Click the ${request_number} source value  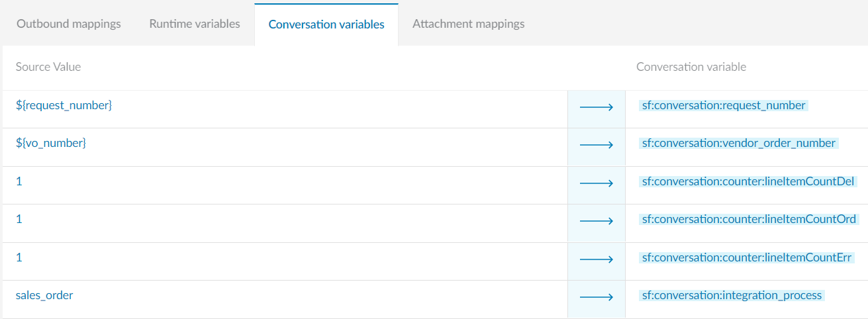click(64, 105)
